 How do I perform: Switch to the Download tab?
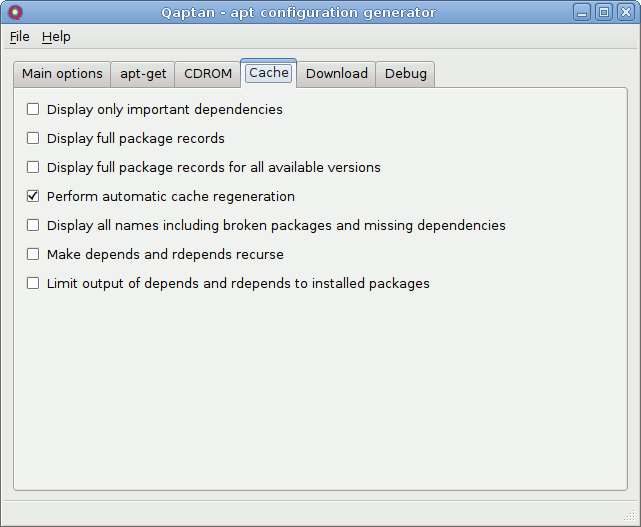(336, 74)
